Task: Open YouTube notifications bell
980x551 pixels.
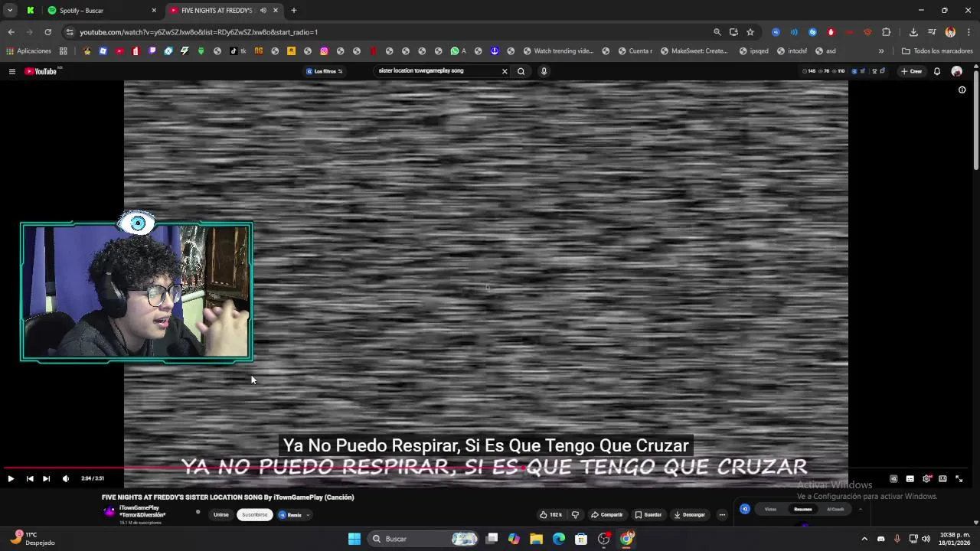Action: [x=936, y=71]
